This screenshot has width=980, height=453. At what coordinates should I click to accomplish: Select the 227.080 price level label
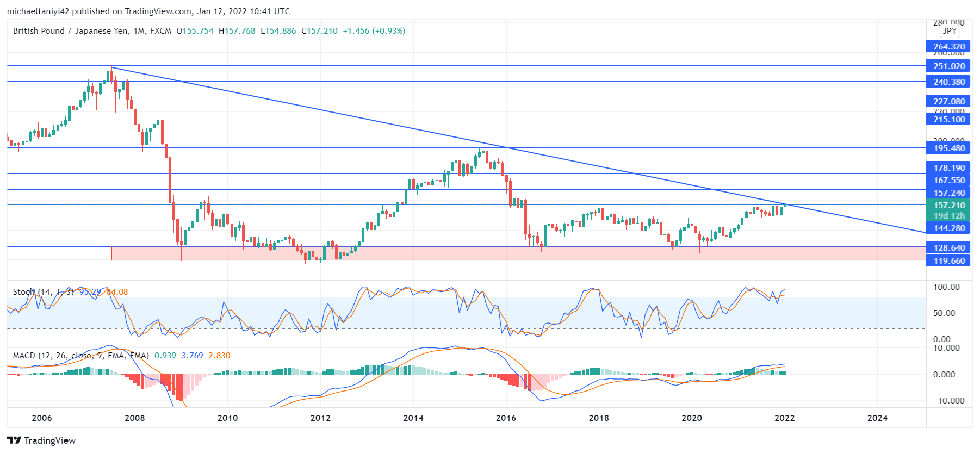click(x=948, y=102)
